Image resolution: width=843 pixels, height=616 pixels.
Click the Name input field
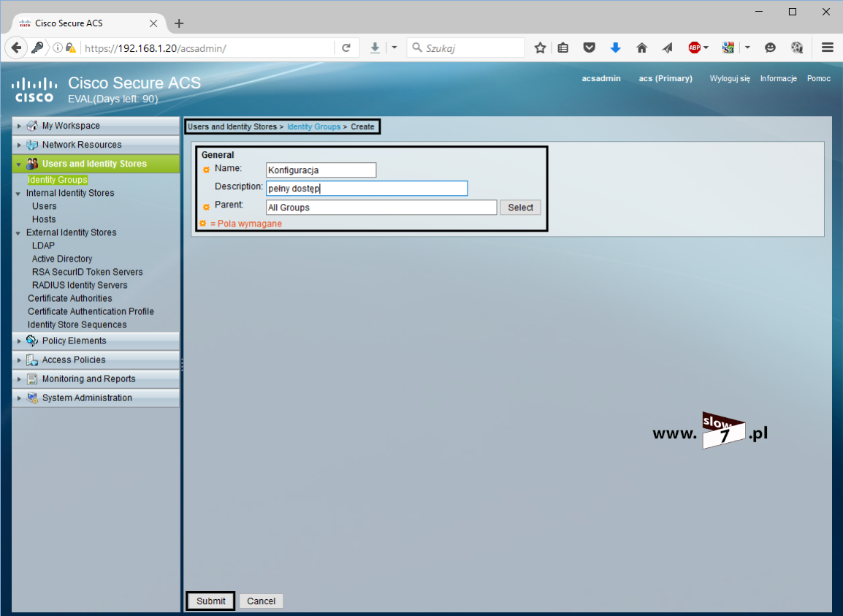(x=321, y=170)
